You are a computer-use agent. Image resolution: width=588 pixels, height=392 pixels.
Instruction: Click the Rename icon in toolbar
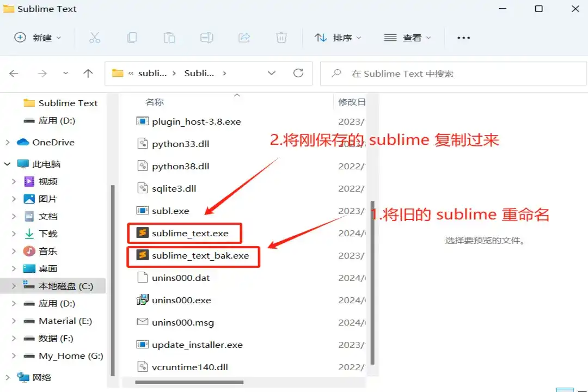pyautogui.click(x=206, y=38)
